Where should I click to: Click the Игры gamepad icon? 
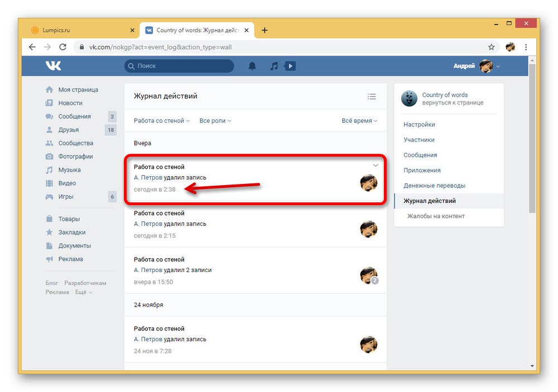click(x=49, y=197)
